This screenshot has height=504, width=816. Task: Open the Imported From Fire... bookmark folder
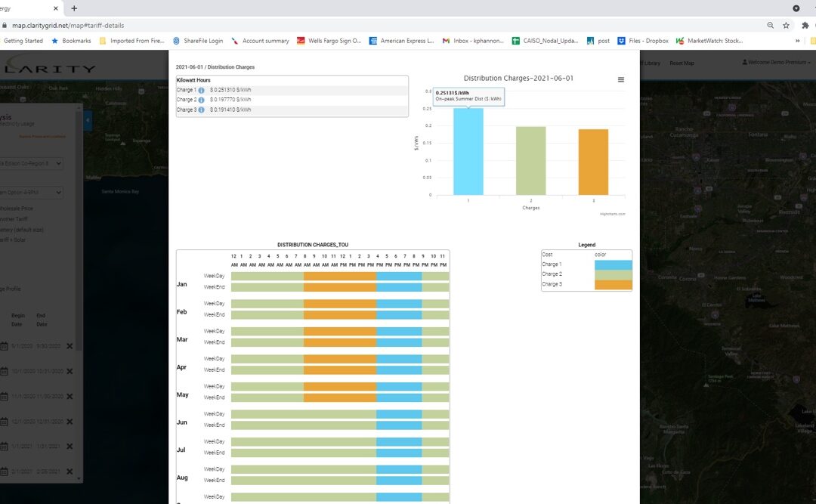tap(131, 41)
